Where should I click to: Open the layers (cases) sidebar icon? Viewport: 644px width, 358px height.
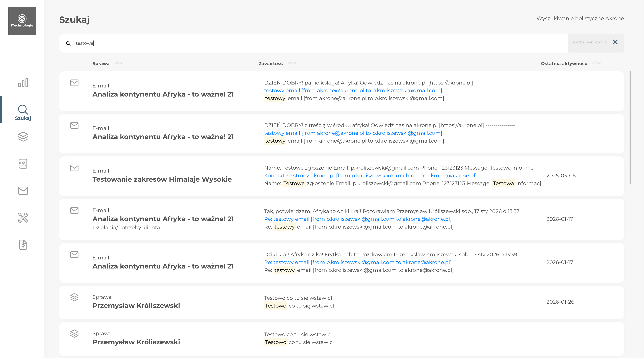(x=23, y=137)
